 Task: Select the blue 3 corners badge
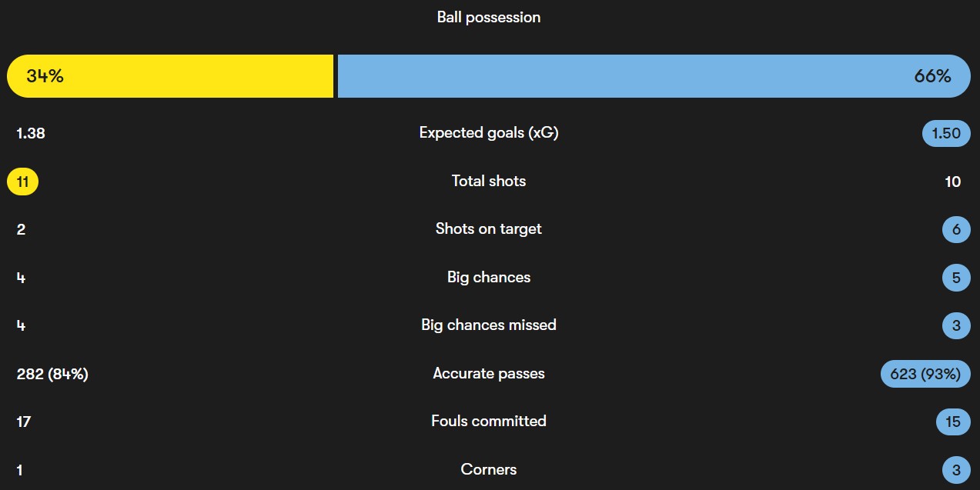(x=955, y=470)
